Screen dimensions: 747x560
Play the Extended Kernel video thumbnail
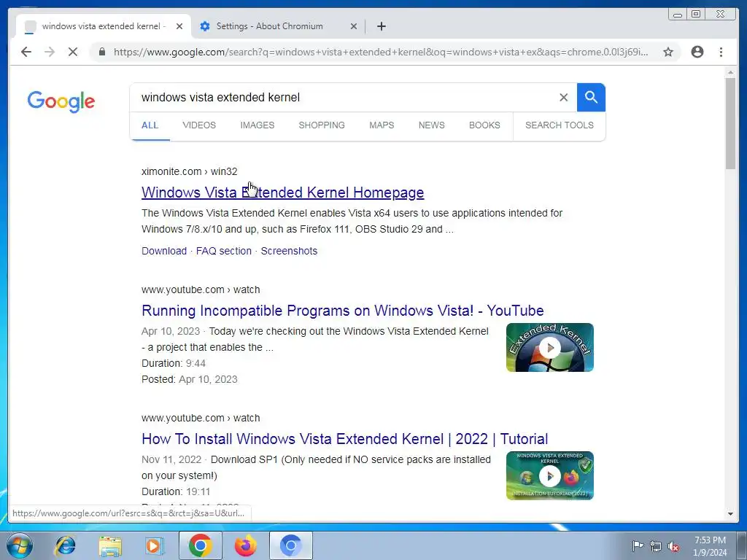550,348
